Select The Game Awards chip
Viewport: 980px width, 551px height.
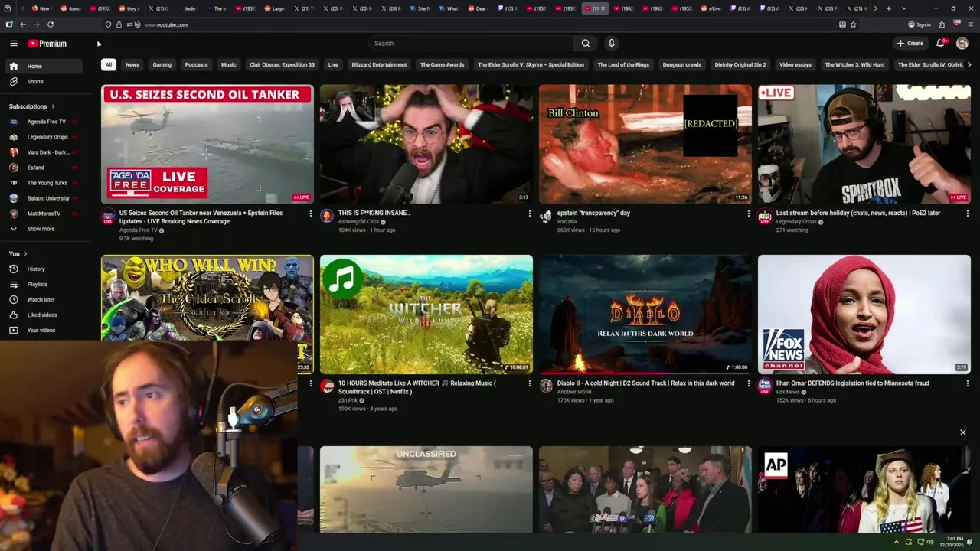[442, 65]
